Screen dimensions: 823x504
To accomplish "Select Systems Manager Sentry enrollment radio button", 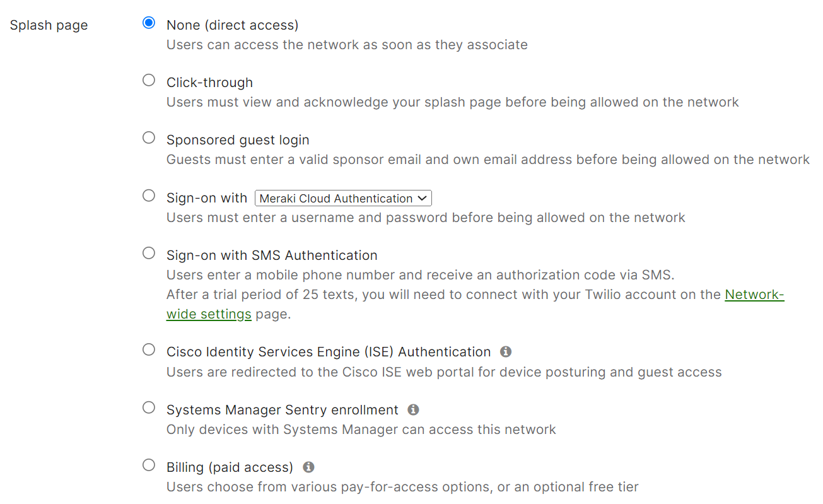I will 149,407.
